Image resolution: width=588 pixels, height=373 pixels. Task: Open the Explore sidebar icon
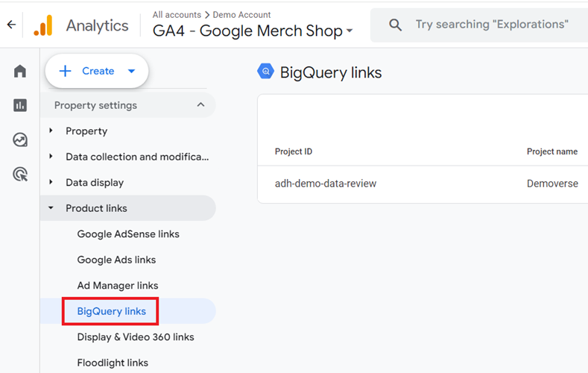pos(20,140)
